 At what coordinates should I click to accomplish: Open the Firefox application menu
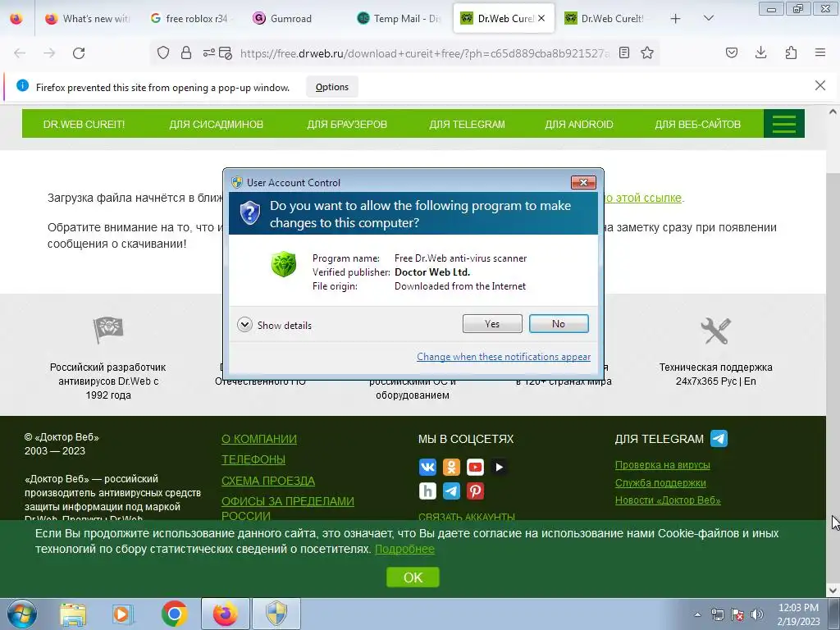(x=820, y=52)
